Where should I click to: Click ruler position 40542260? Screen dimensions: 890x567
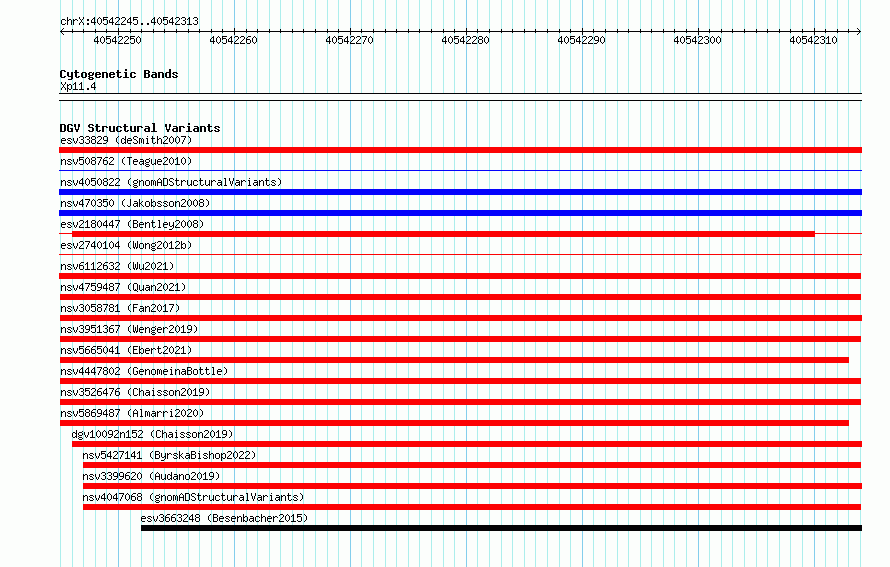click(233, 40)
